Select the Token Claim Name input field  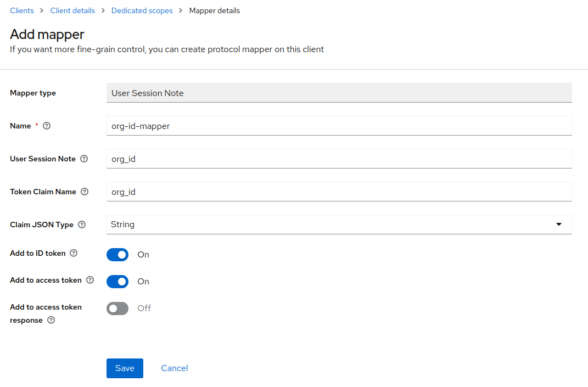[339, 192]
